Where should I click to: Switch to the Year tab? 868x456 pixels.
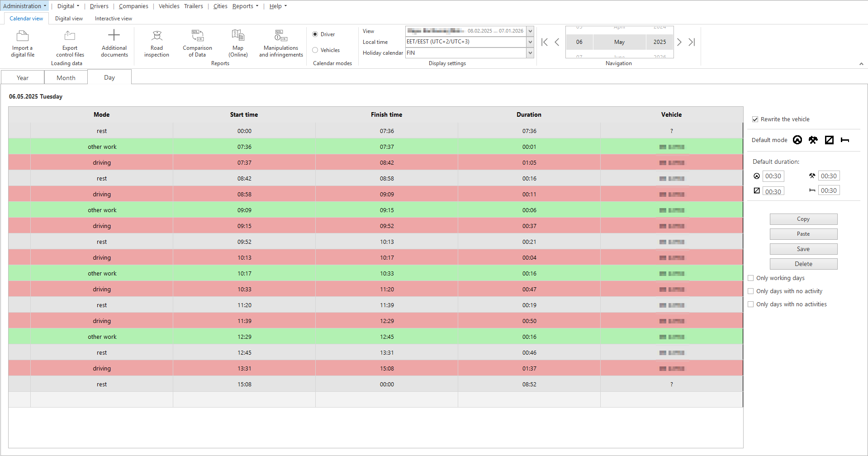pyautogui.click(x=23, y=78)
